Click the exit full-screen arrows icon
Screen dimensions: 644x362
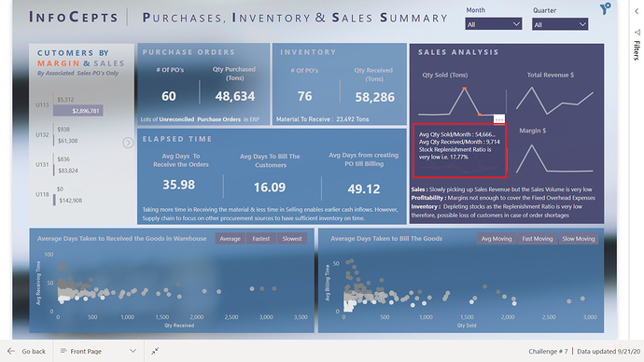click(x=155, y=351)
